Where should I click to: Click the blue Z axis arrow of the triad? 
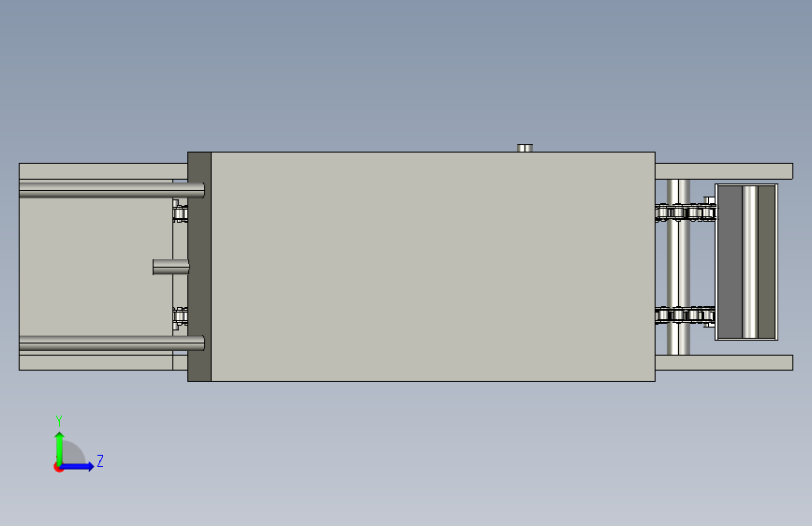[x=78, y=466]
